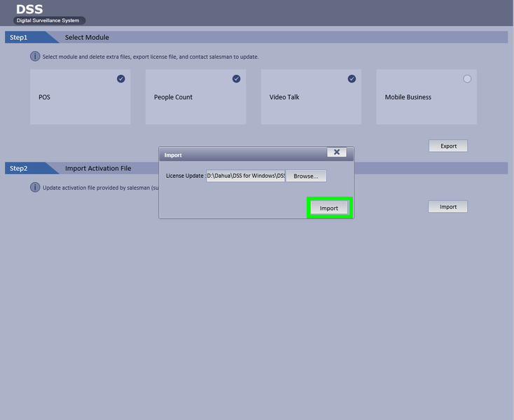Click the Import dialog title bar text

click(173, 155)
